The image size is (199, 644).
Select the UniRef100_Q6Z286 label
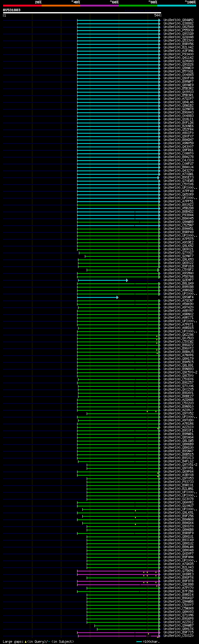pyautogui.click(x=178, y=335)
